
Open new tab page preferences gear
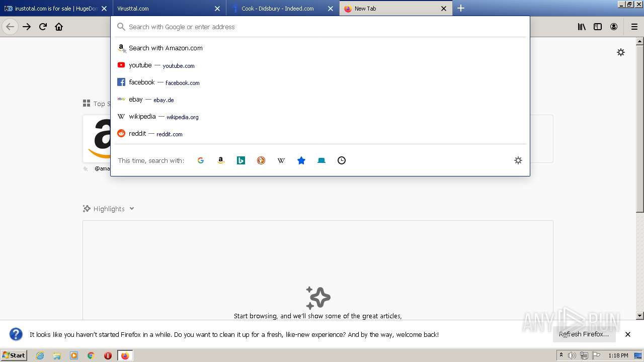pos(621,52)
